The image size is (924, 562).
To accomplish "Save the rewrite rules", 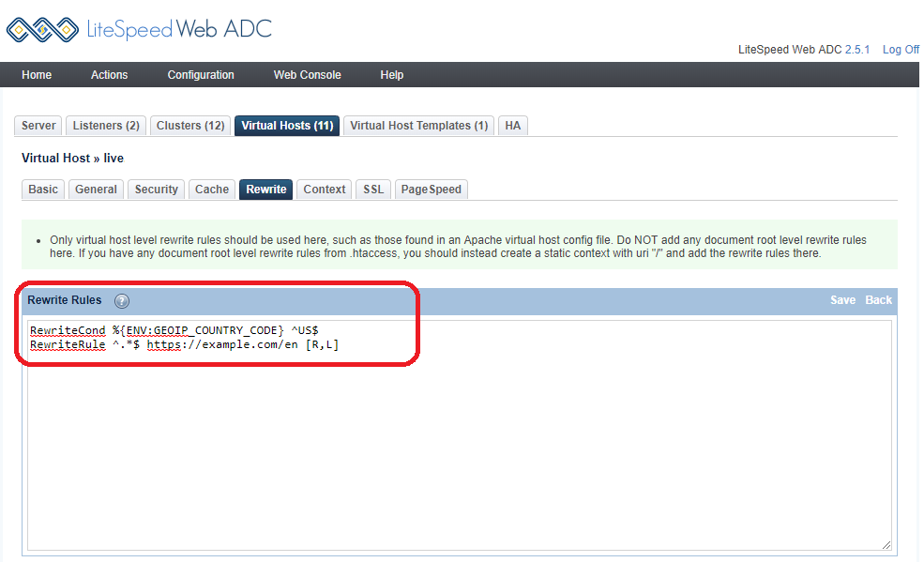I will pyautogui.click(x=842, y=300).
